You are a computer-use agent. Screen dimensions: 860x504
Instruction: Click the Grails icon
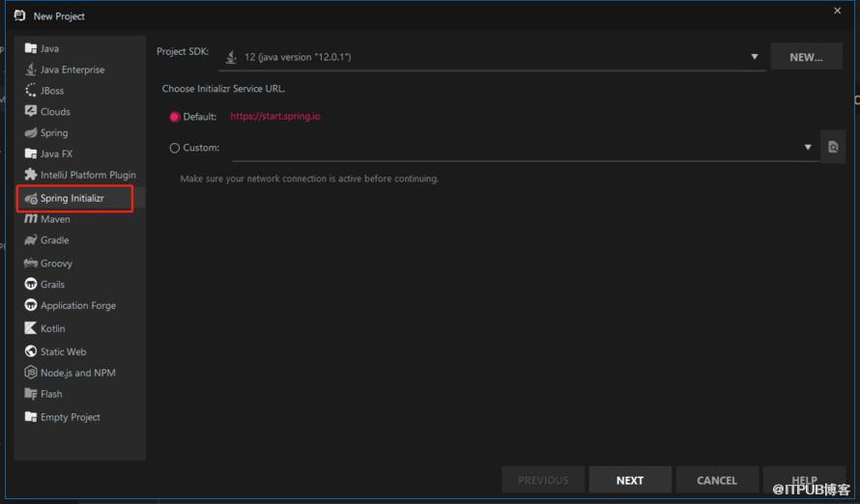pos(31,284)
